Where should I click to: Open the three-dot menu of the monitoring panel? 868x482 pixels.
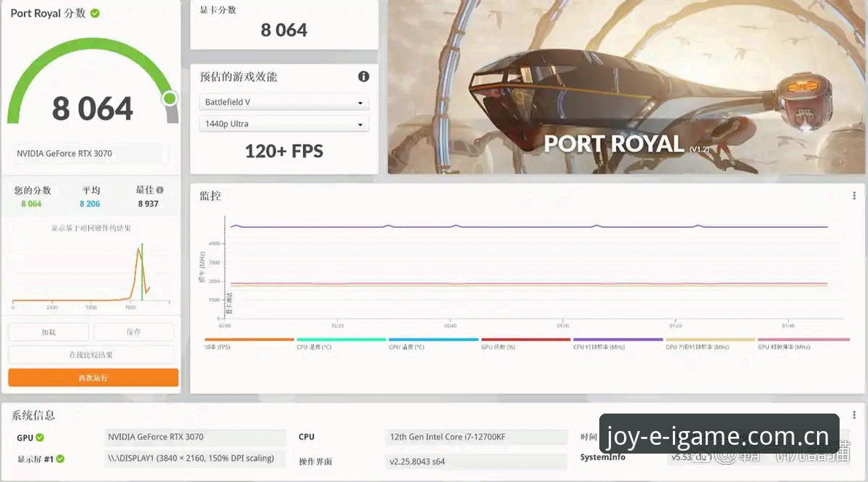point(854,195)
